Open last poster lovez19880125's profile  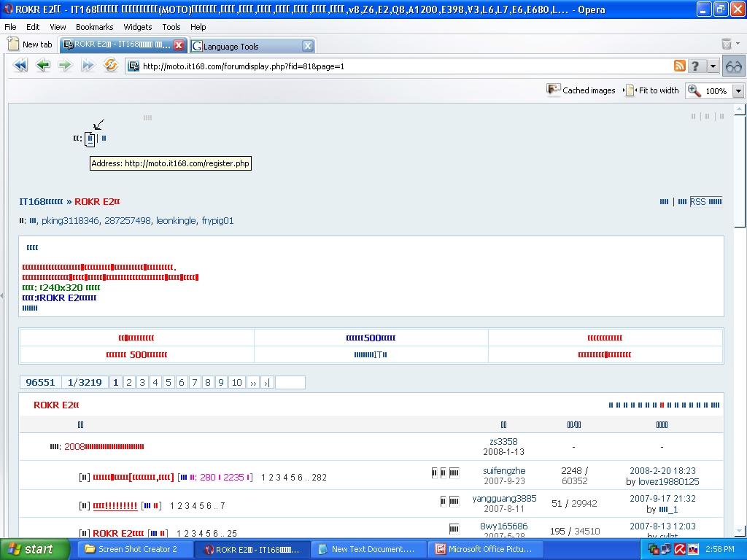(x=667, y=481)
